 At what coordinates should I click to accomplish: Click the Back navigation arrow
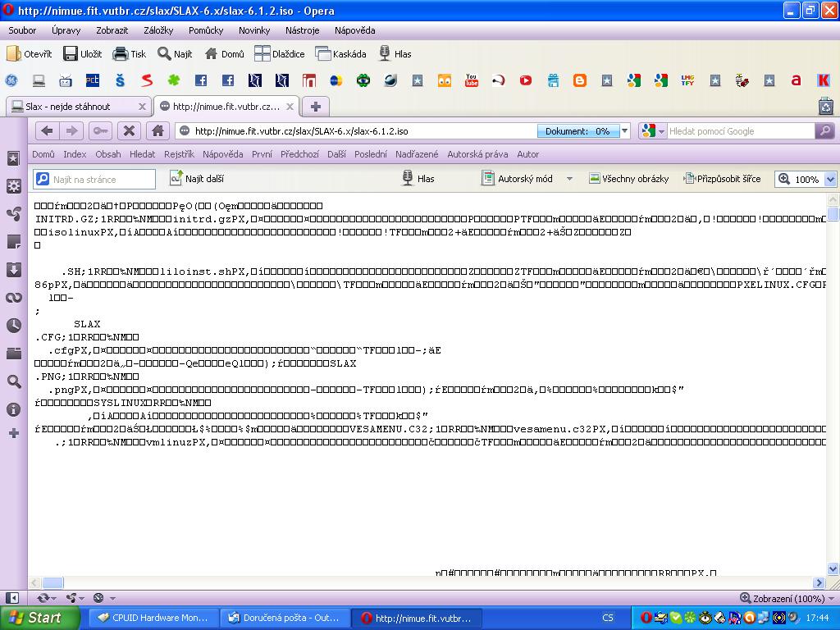[x=47, y=131]
